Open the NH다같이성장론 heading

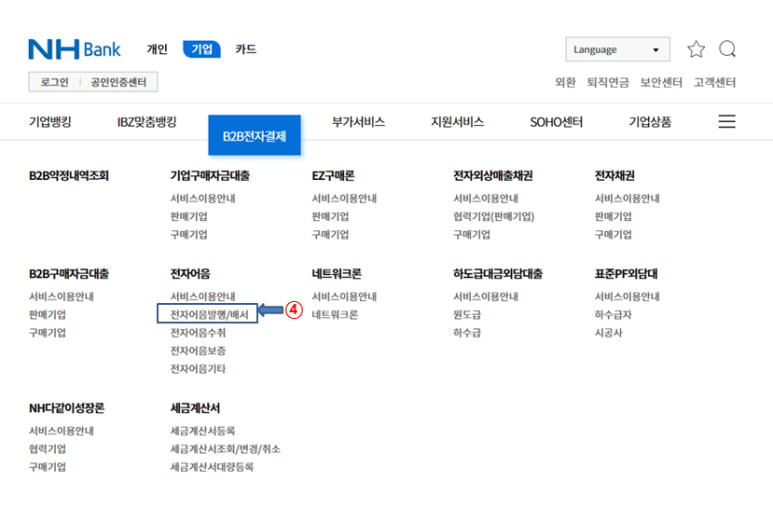click(67, 408)
